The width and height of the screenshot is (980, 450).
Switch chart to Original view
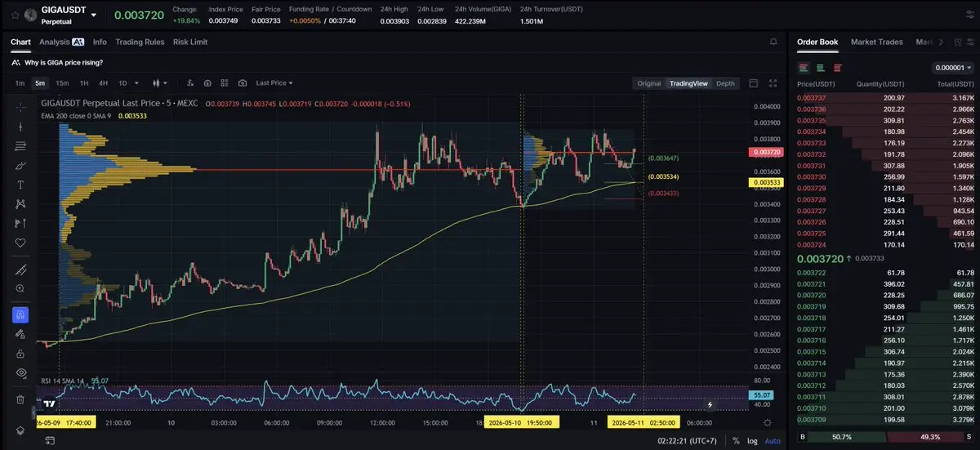click(x=649, y=83)
